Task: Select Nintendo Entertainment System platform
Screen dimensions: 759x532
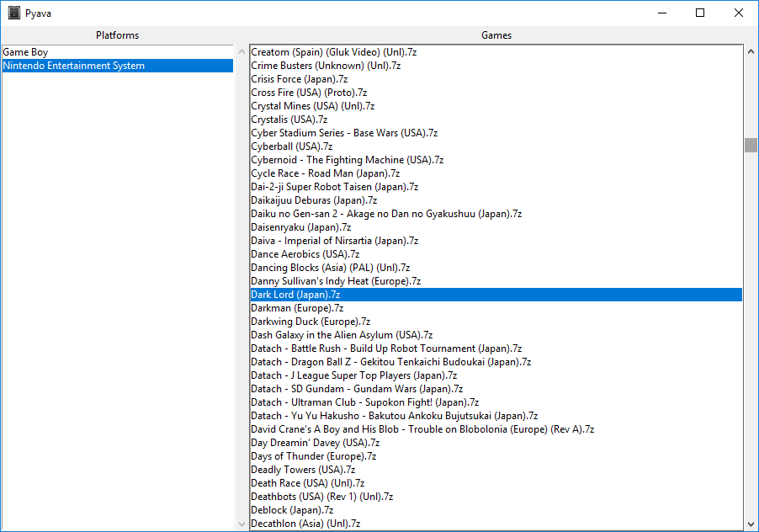Action: tap(118, 66)
